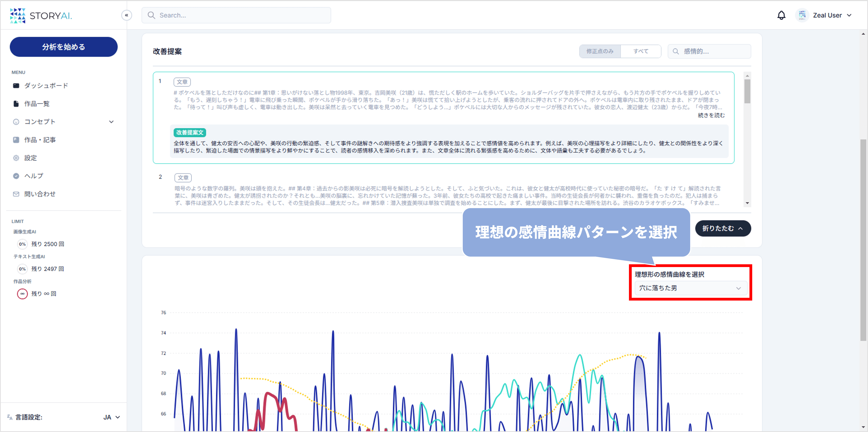The height and width of the screenshot is (432, 868).
Task: Click the suggestions list scroll-down arrow
Action: 747,203
